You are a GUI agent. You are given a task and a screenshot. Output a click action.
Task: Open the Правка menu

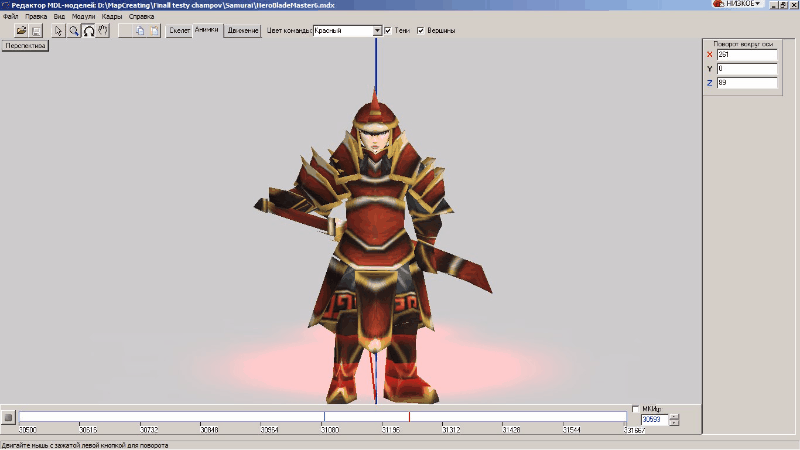[x=36, y=16]
